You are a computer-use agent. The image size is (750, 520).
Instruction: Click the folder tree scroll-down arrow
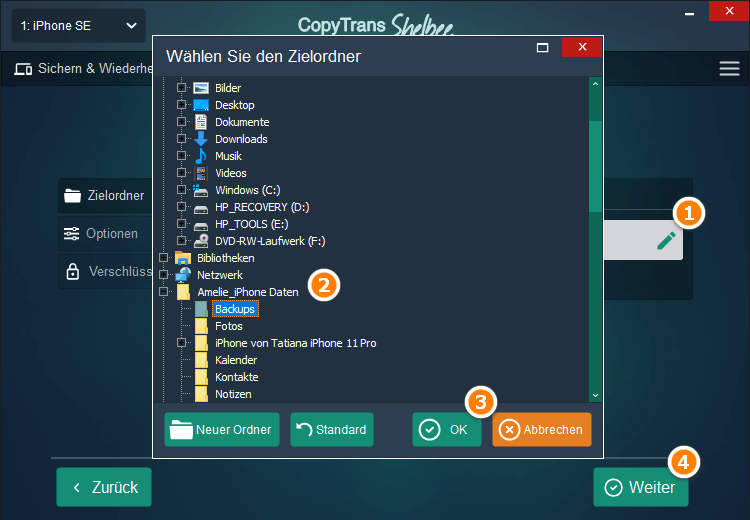coord(595,396)
